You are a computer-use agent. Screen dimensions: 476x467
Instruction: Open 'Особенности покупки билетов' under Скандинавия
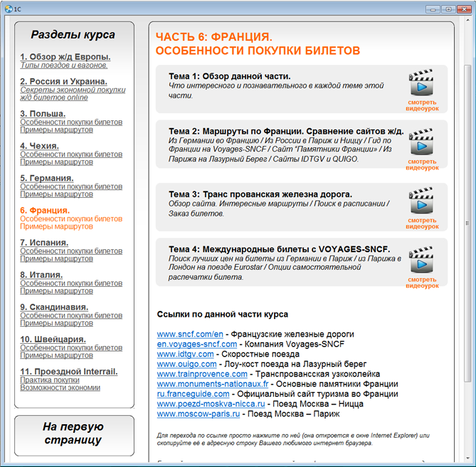pyautogui.click(x=71, y=315)
